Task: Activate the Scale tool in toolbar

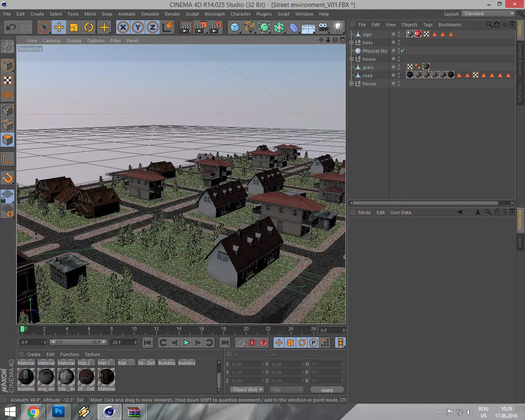Action: tap(74, 27)
